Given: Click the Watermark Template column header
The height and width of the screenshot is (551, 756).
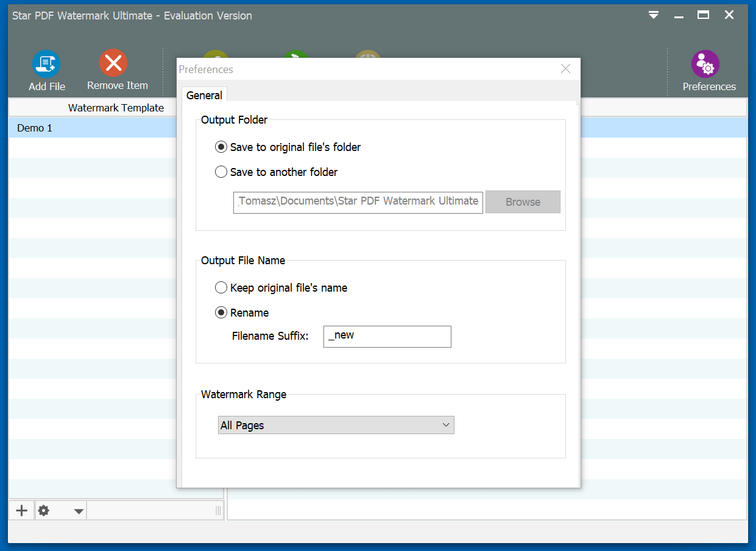Looking at the screenshot, I should [116, 108].
